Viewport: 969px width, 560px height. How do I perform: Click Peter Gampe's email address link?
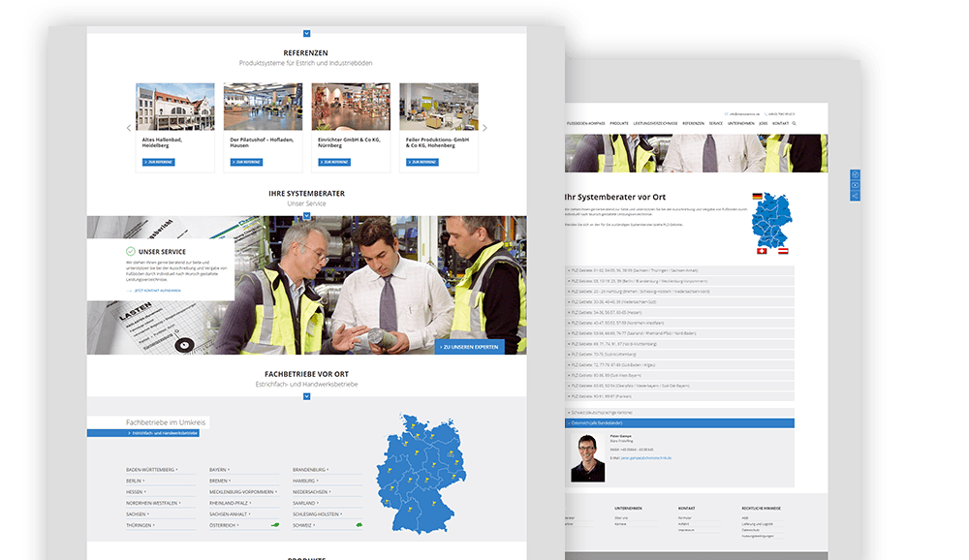(645, 458)
